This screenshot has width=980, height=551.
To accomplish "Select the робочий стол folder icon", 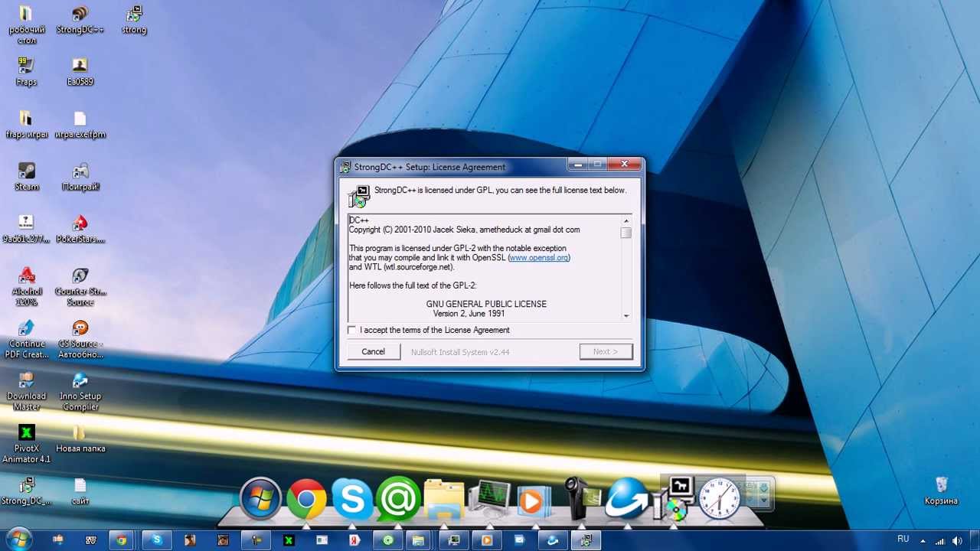I will [x=27, y=24].
